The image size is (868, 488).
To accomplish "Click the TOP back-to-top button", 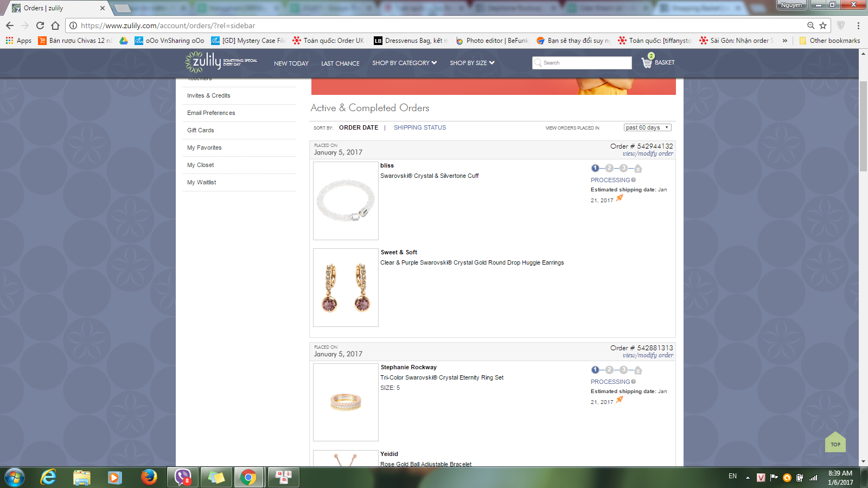I will click(x=835, y=442).
